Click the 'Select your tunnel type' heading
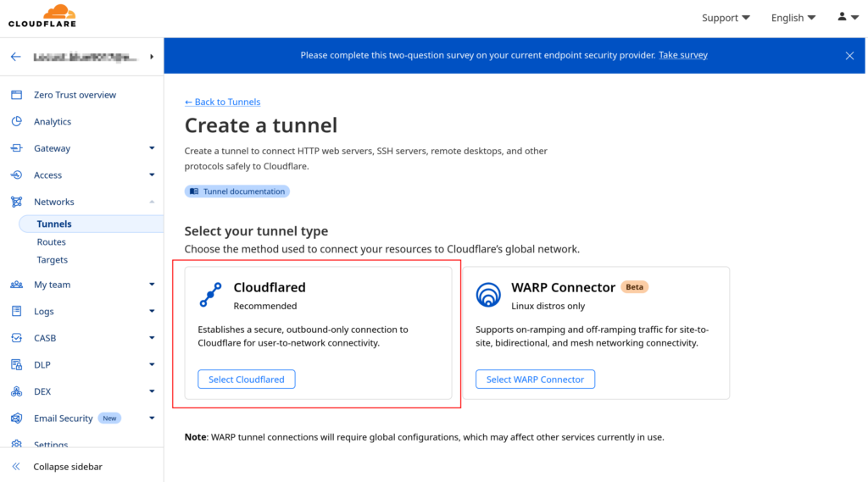The height and width of the screenshot is (482, 868). coord(256,230)
